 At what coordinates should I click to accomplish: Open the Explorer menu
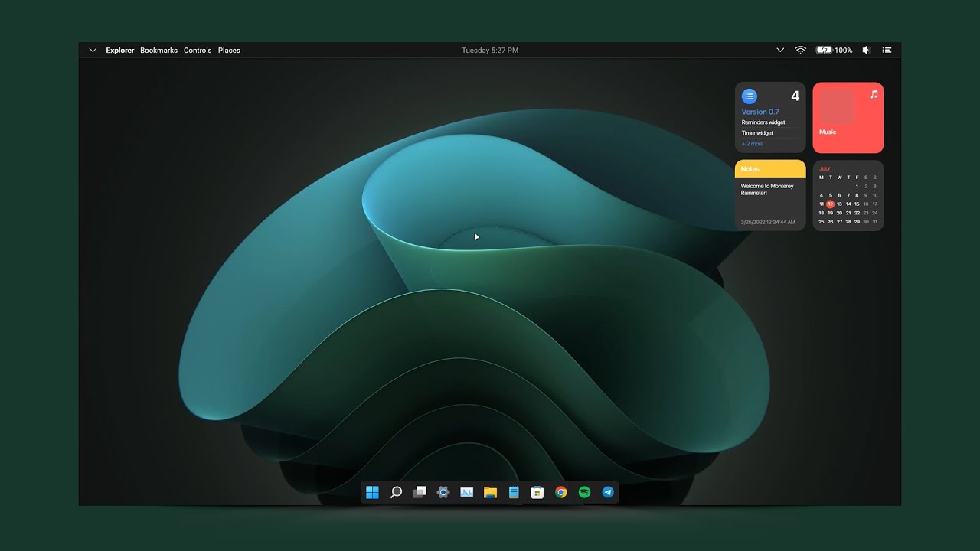tap(120, 51)
